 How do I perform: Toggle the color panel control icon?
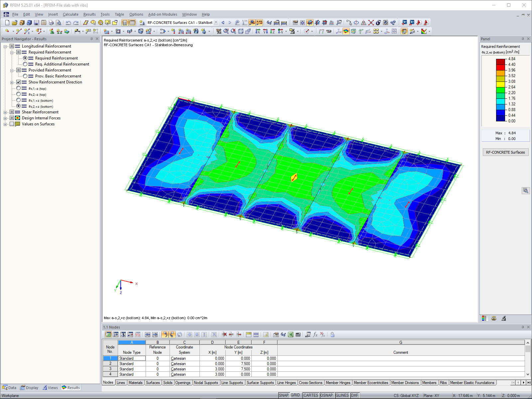[x=404, y=31]
